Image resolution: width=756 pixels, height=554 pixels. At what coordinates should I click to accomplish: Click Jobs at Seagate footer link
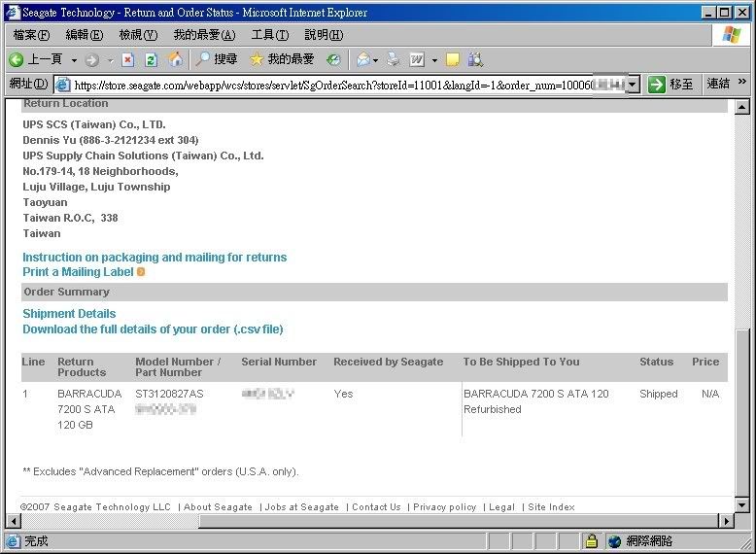pos(302,506)
